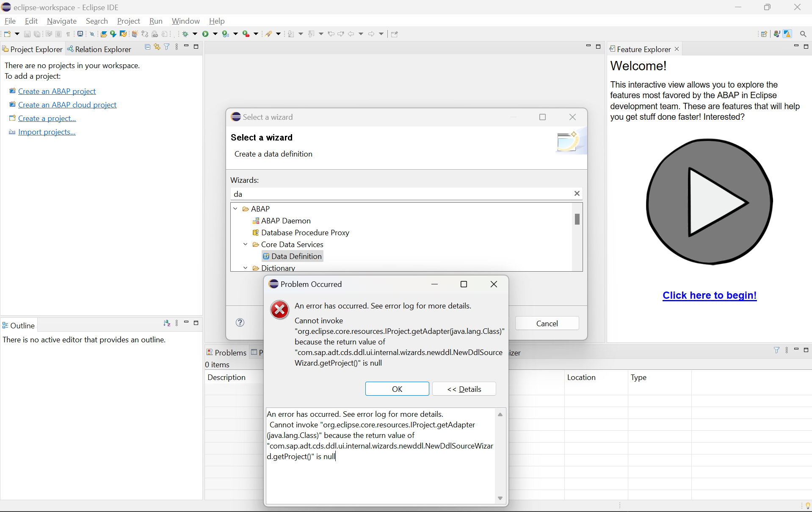Click the Search flashlight toolbar icon
Image resolution: width=812 pixels, height=512 pixels.
point(268,34)
